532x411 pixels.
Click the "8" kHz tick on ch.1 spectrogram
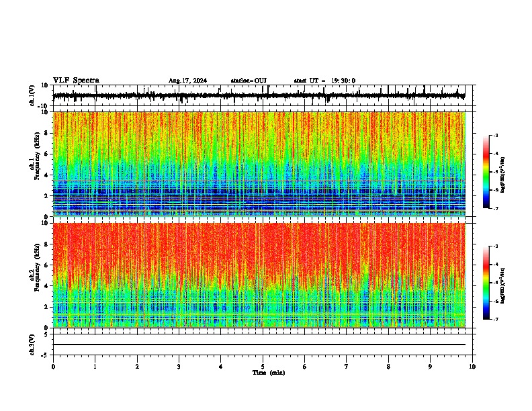47,133
